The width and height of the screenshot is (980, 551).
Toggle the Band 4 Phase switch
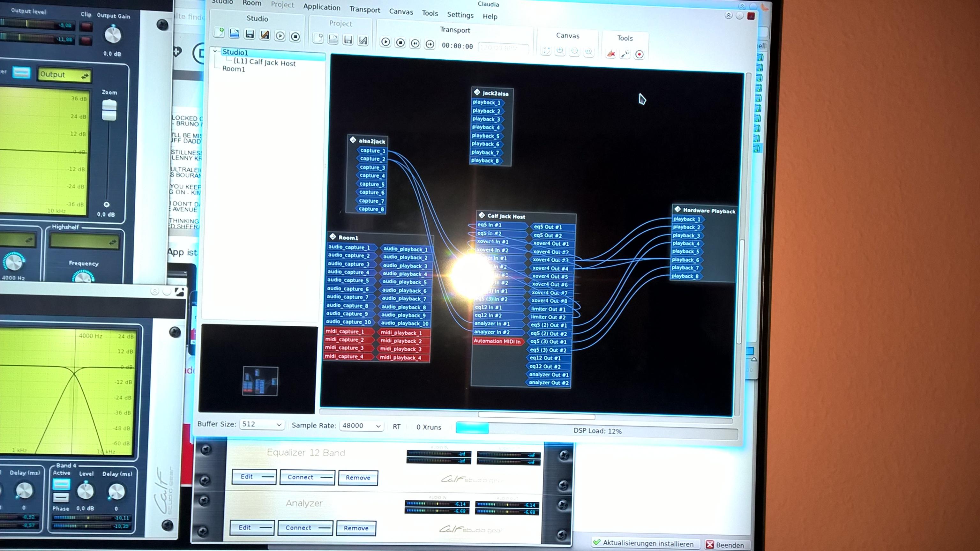click(x=61, y=497)
